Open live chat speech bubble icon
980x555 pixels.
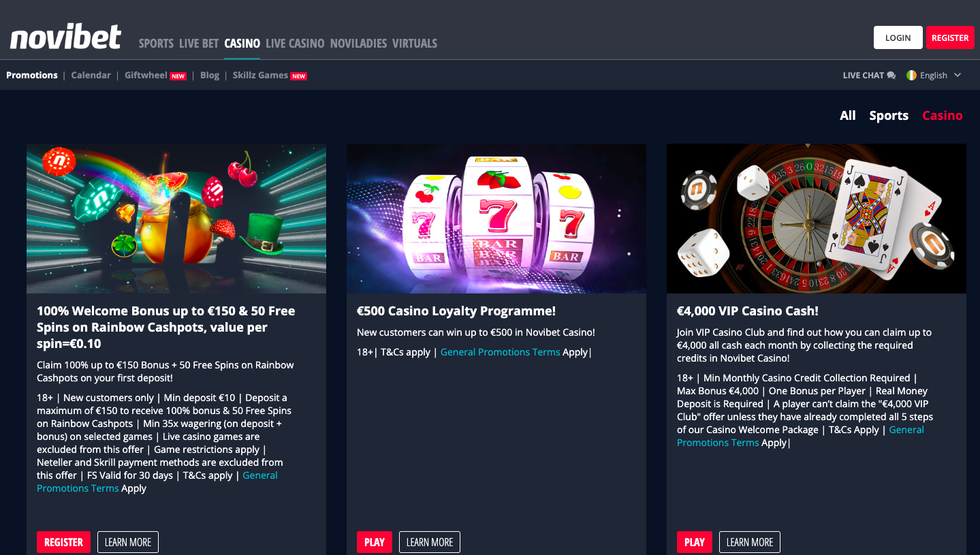click(x=891, y=76)
